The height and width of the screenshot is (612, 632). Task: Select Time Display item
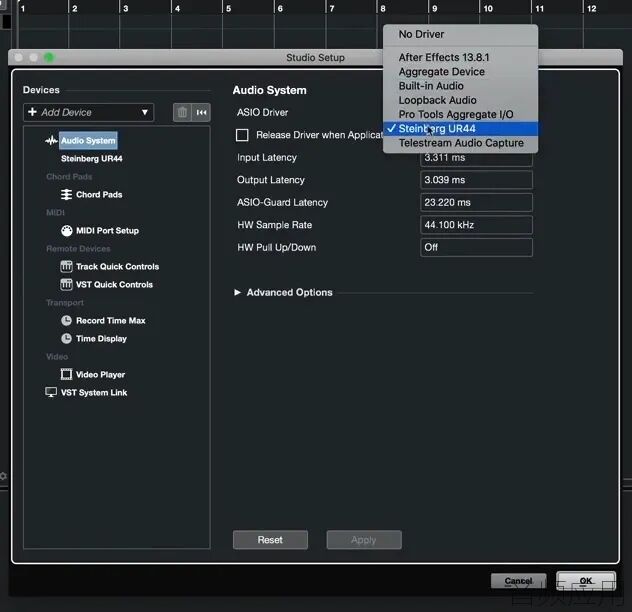[101, 339]
